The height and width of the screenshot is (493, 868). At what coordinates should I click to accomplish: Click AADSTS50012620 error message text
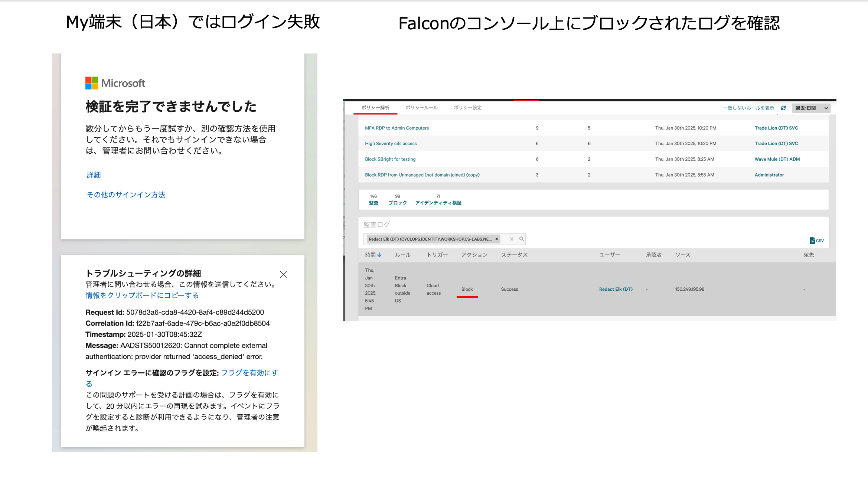coord(176,351)
